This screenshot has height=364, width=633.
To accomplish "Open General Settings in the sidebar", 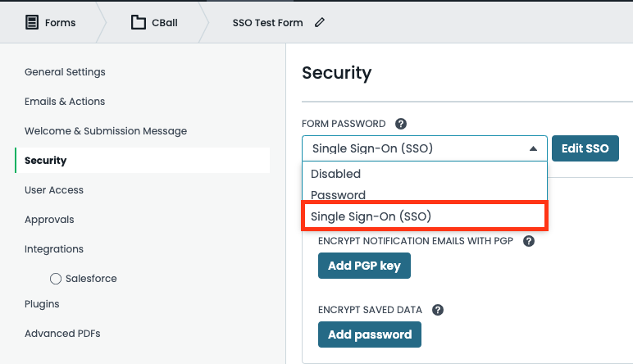I will click(65, 72).
